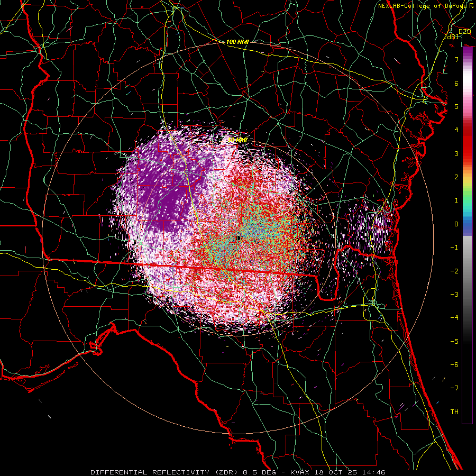The image size is (476, 476).
Task: Click the black radar site dot at center
Action: (239, 239)
